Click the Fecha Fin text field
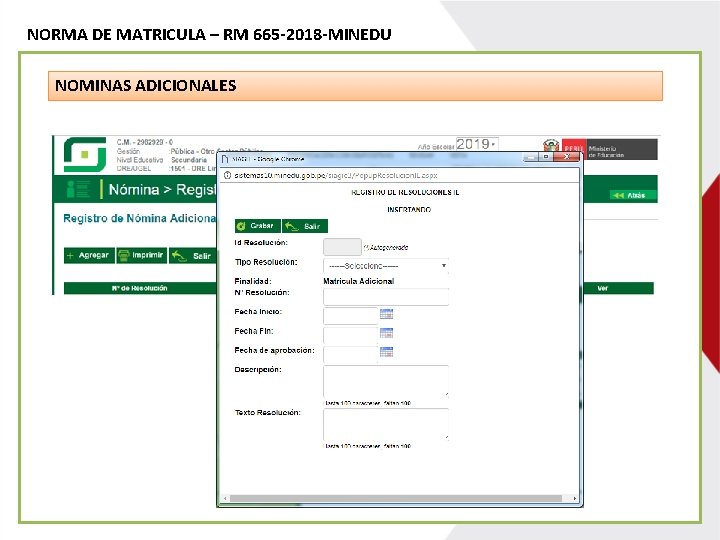This screenshot has height=540, width=720. [x=350, y=335]
